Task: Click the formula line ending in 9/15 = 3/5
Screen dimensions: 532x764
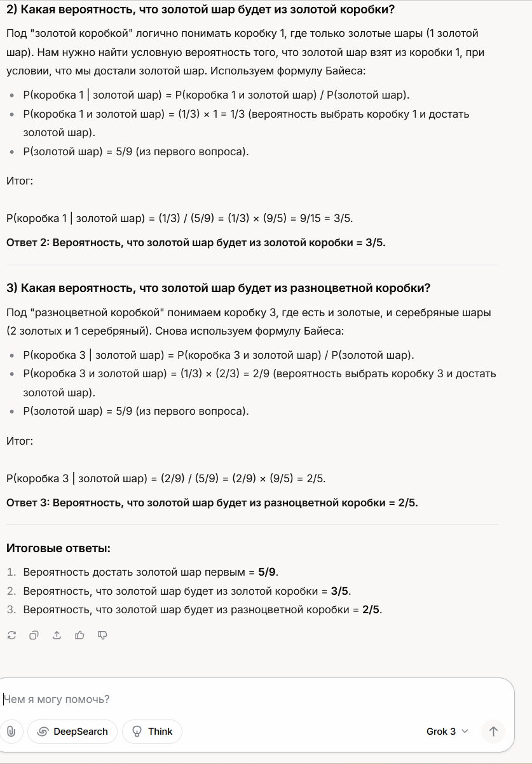Action: click(179, 219)
